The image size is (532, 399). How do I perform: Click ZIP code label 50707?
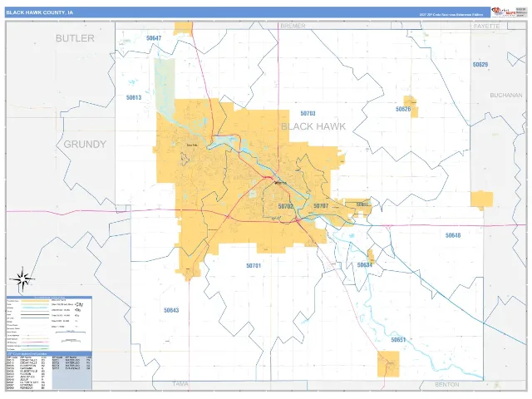(x=321, y=206)
